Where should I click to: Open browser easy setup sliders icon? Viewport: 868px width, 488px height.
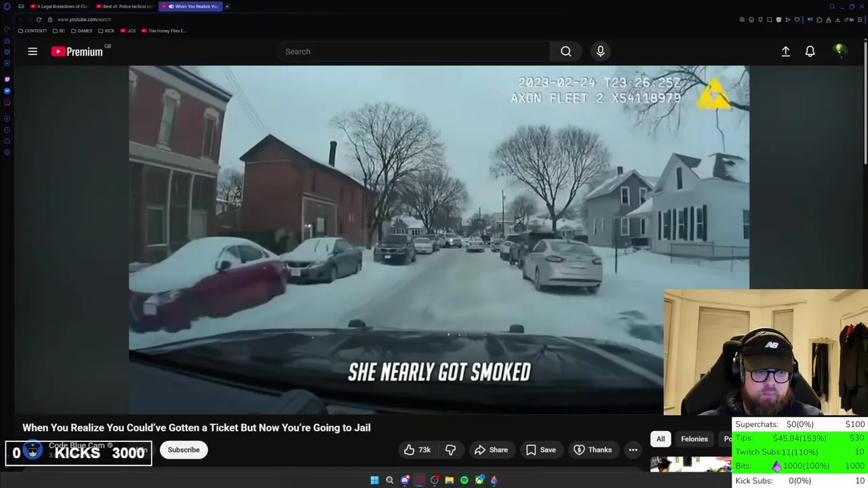859,20
